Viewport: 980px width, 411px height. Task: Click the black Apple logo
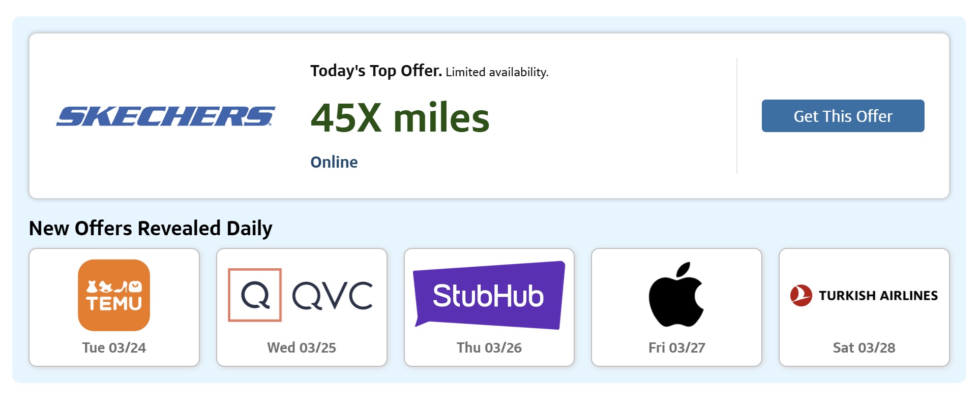click(x=676, y=295)
